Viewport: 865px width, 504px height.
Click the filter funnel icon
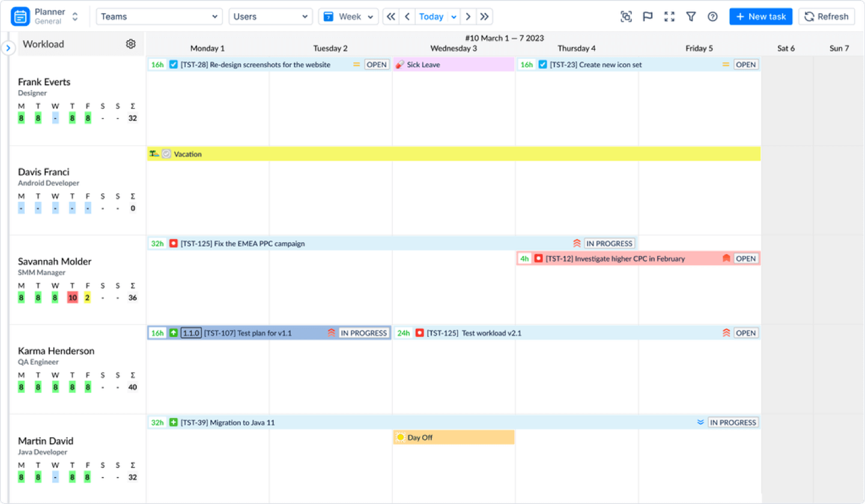point(691,17)
